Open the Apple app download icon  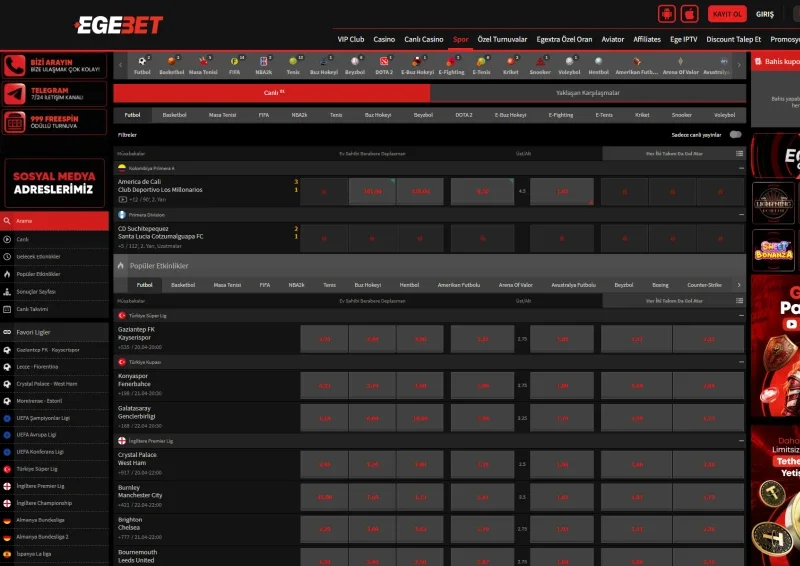click(689, 14)
